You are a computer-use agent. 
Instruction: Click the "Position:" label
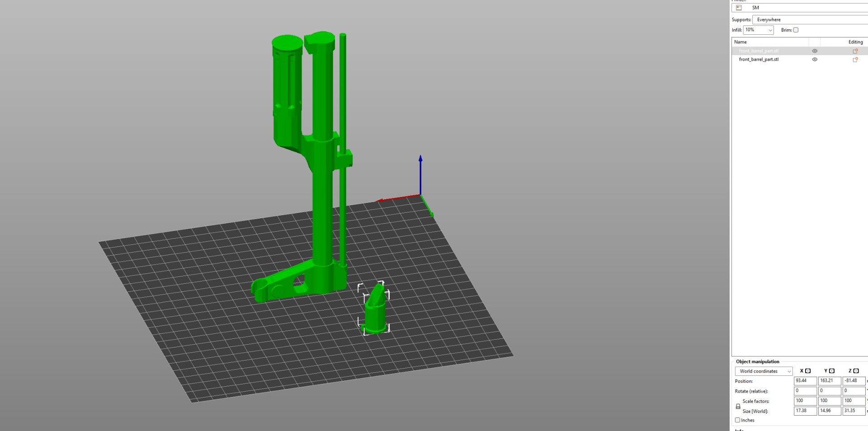coord(744,381)
